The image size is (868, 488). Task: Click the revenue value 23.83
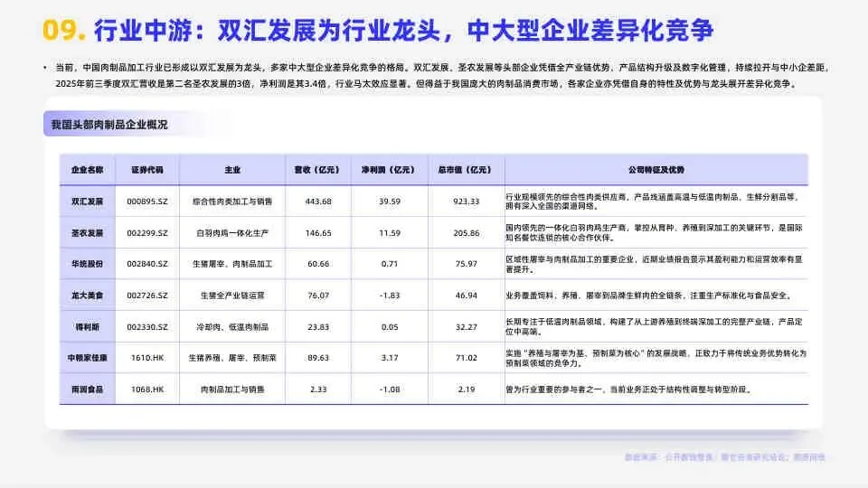[x=318, y=327]
